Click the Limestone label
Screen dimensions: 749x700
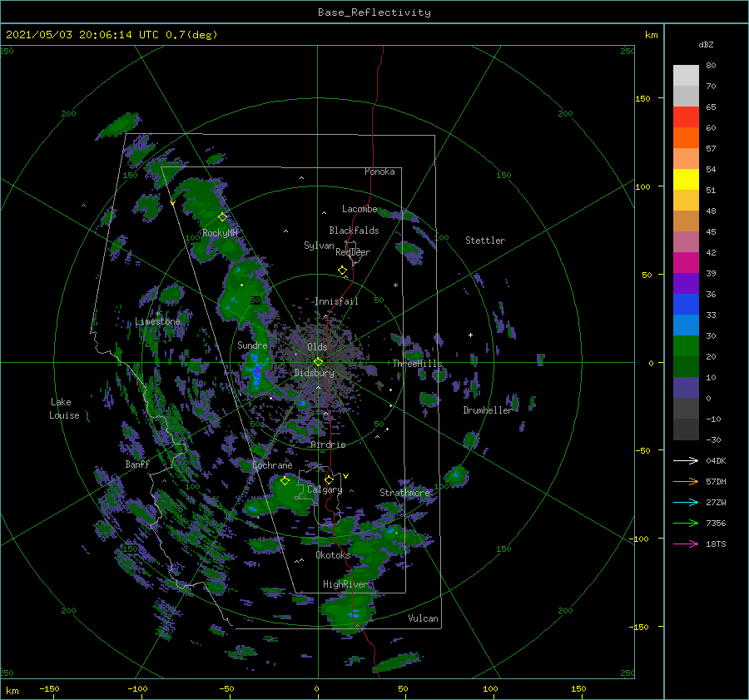pos(157,321)
